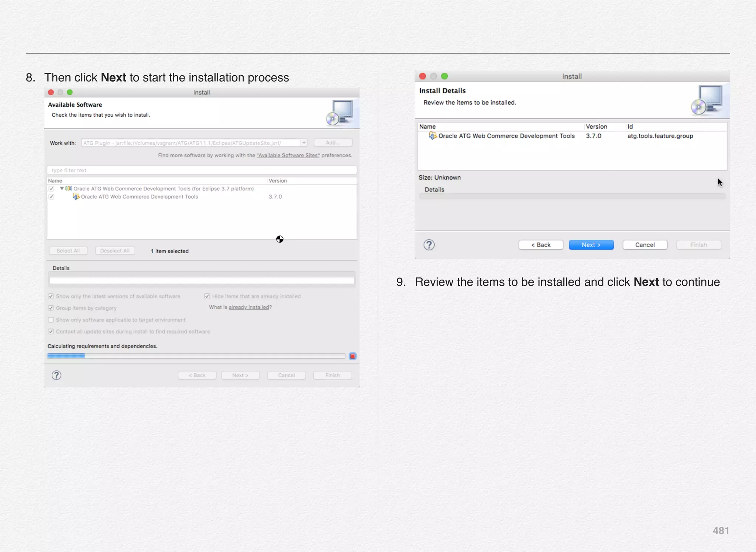The image size is (756, 552).
Task: Click the '1 item selected' status text
Action: (x=170, y=251)
